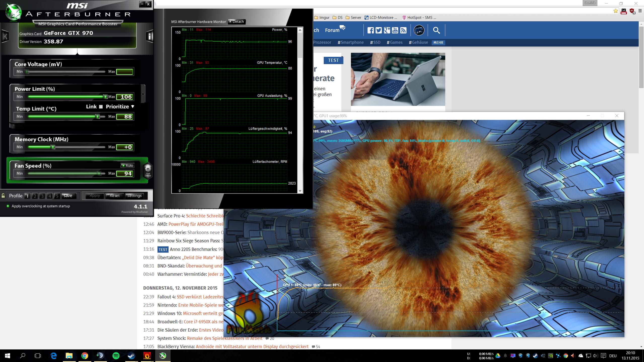Open the Twitter icon on the website header
The image size is (644, 362).
pos(378,30)
